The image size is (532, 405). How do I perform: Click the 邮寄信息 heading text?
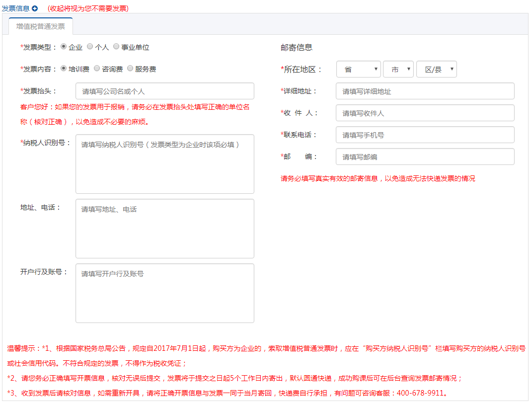pos(297,48)
